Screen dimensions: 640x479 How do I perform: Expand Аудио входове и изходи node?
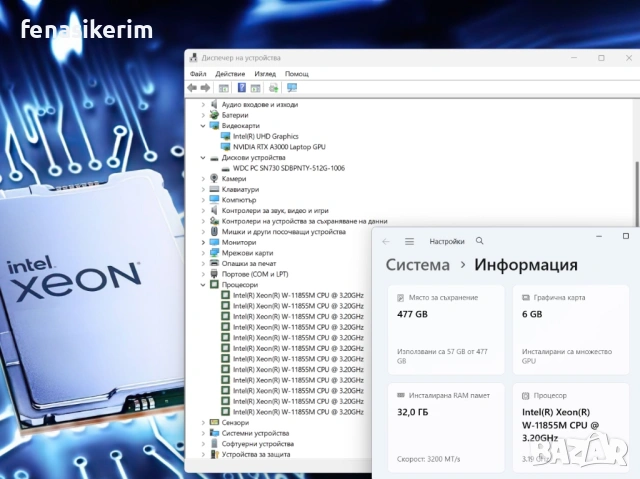click(203, 104)
